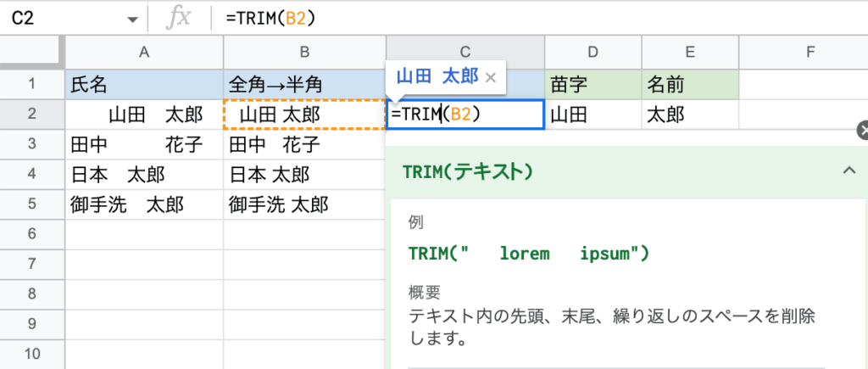Click the Name Box showing C2
This screenshot has height=369, width=868.
click(x=59, y=19)
